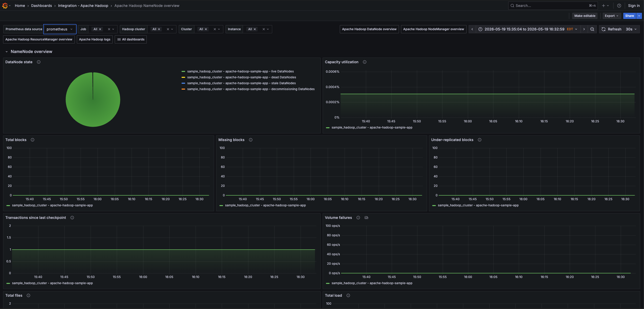Open the 30s refresh interval dropdown
This screenshot has height=309, width=644.
tap(631, 29)
